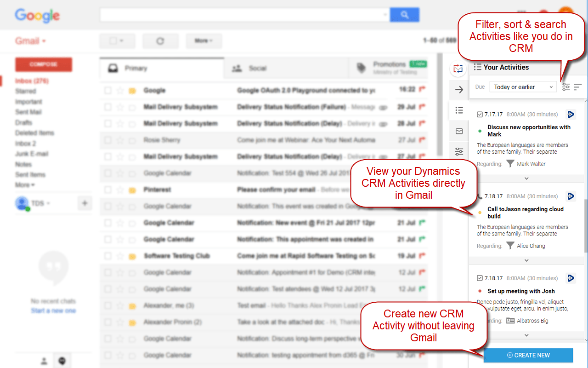Click the Hangouts chat icon at bottom left
The width and height of the screenshot is (588, 368).
(x=62, y=361)
